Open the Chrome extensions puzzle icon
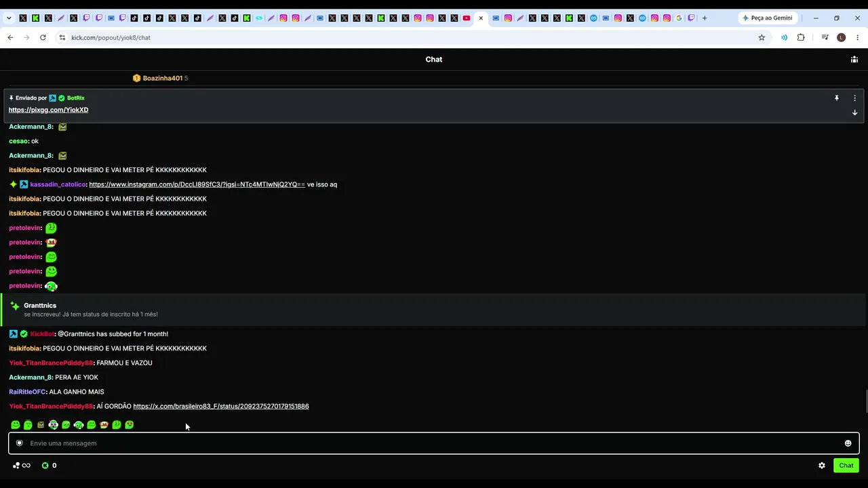Viewport: 868px width, 488px height. pyautogui.click(x=801, y=37)
